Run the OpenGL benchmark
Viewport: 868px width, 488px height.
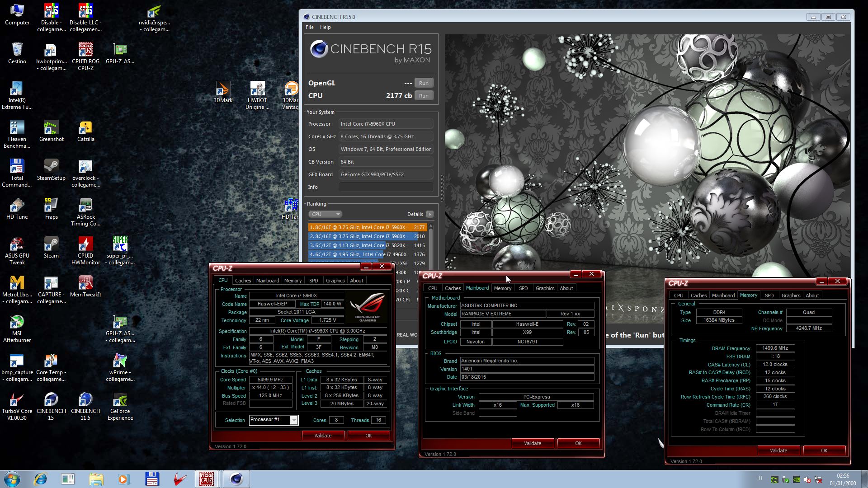pos(424,83)
